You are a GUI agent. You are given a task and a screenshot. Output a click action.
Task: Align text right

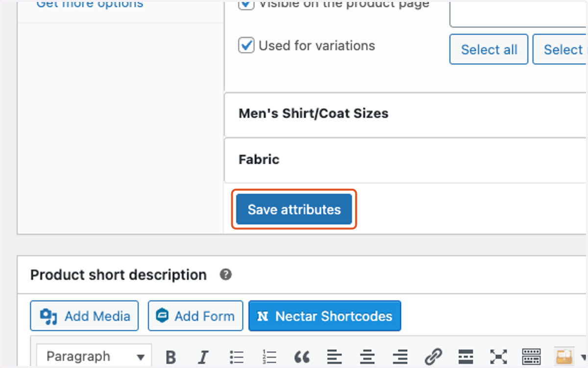click(x=401, y=356)
